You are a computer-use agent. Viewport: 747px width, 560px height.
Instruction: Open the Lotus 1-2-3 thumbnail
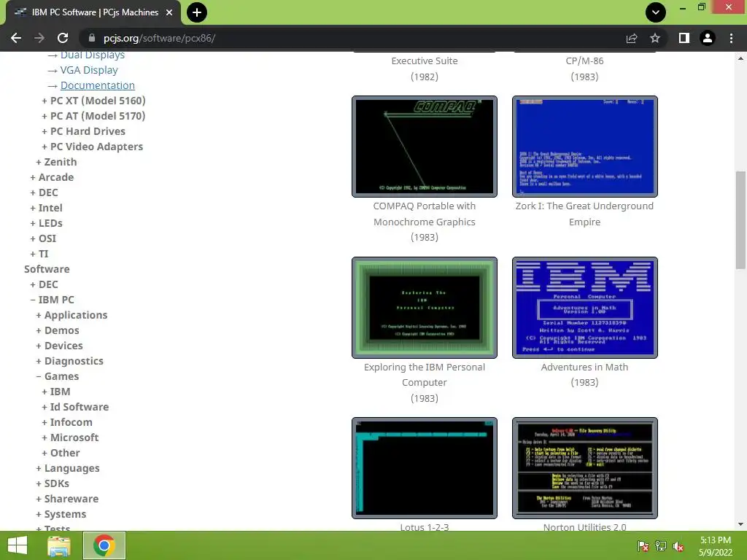point(425,468)
